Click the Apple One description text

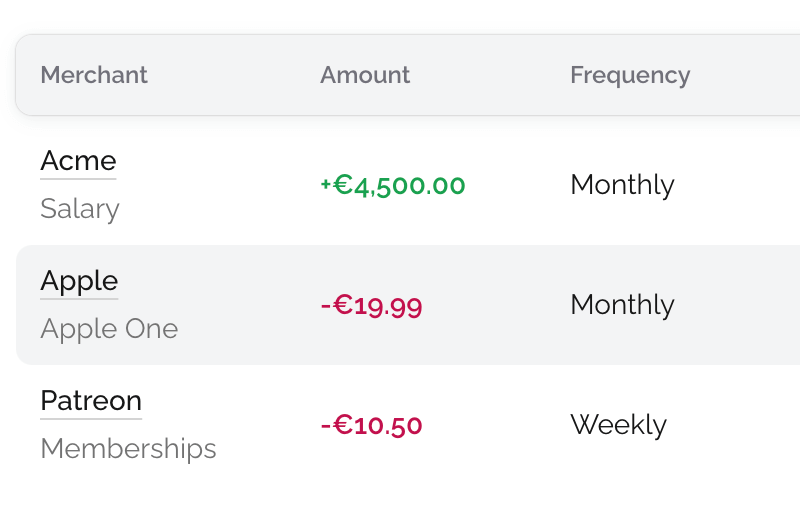pos(109,329)
